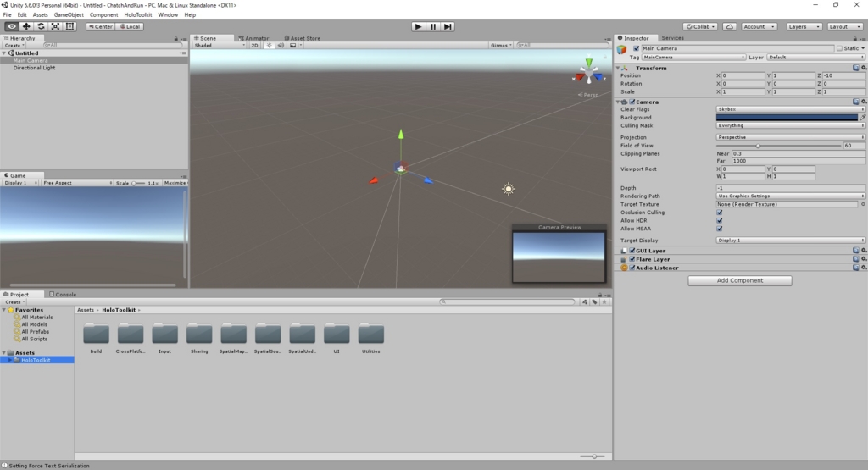Lock the Inspector panel
Screen dimensions: 868x470
854,39
